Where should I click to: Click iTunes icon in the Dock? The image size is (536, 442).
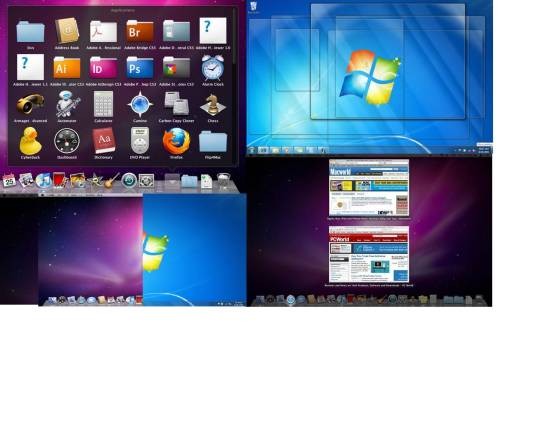click(43, 180)
